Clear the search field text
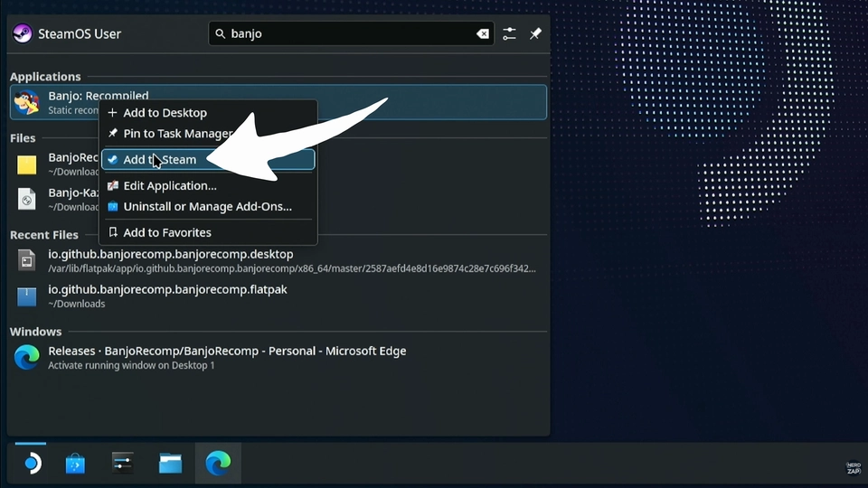868x488 pixels. pyautogui.click(x=483, y=34)
